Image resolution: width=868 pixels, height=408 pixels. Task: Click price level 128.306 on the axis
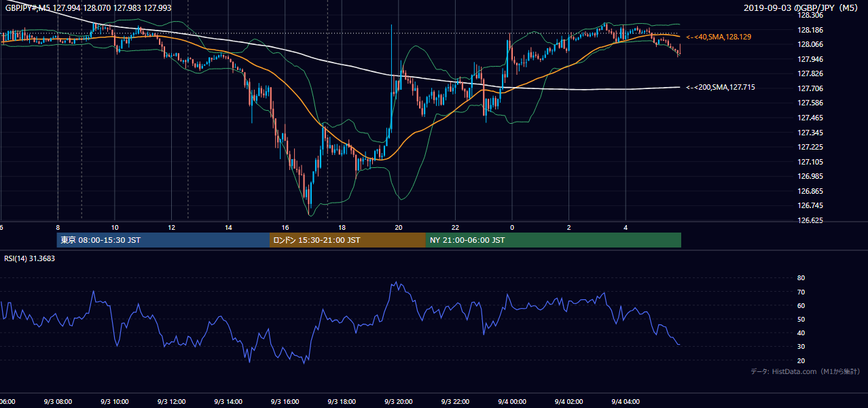coord(810,15)
